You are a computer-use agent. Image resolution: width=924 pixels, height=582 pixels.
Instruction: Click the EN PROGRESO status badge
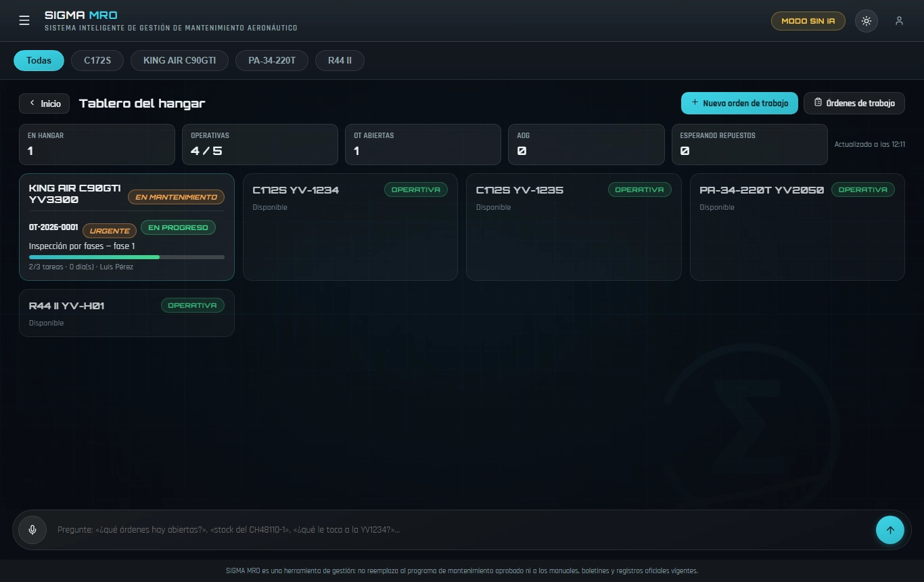coord(178,227)
